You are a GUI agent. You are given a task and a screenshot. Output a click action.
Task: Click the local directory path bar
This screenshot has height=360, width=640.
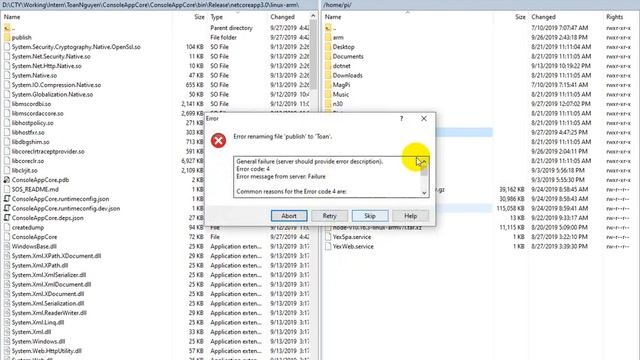tap(159, 5)
